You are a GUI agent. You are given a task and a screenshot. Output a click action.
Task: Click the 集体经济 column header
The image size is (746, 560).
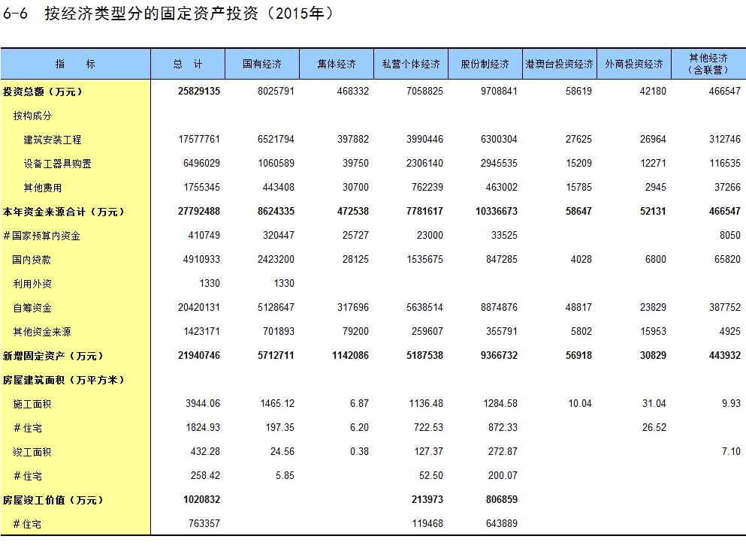click(336, 65)
